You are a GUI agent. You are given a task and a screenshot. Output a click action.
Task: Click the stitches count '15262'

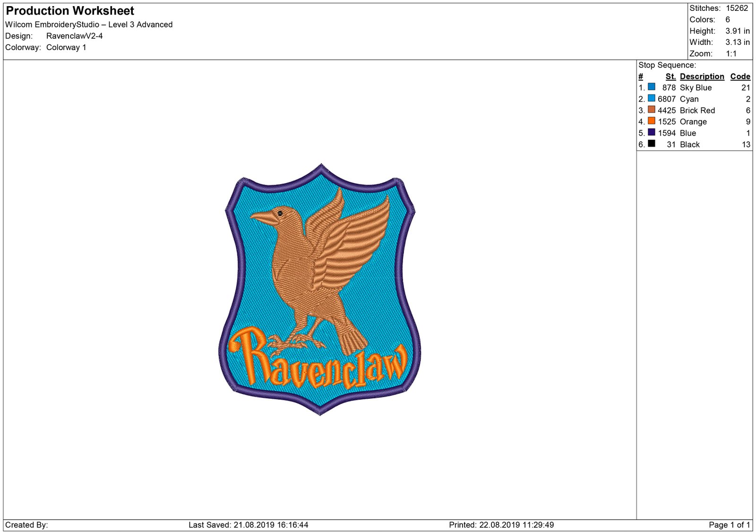[x=737, y=8]
